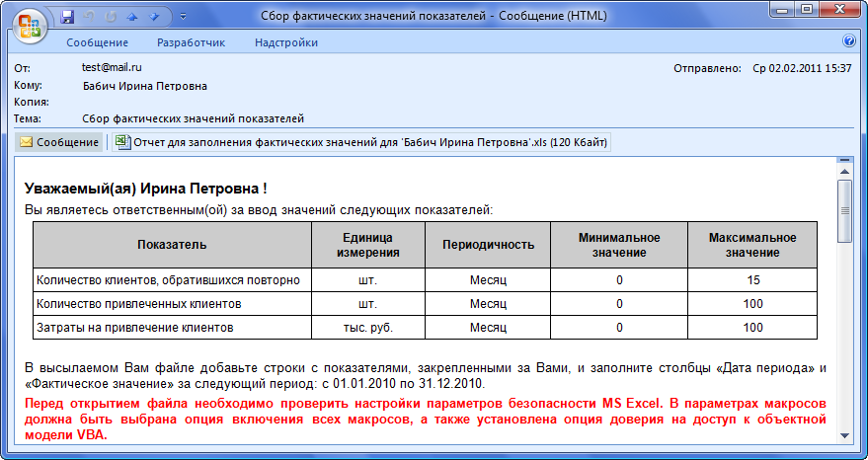Go to the previous item with up arrow
Screen dimensions: 868x460
tap(131, 17)
